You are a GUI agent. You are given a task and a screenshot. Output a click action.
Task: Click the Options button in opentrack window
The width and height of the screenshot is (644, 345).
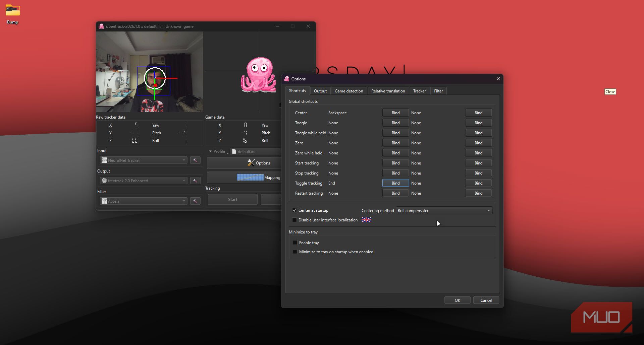pyautogui.click(x=244, y=163)
